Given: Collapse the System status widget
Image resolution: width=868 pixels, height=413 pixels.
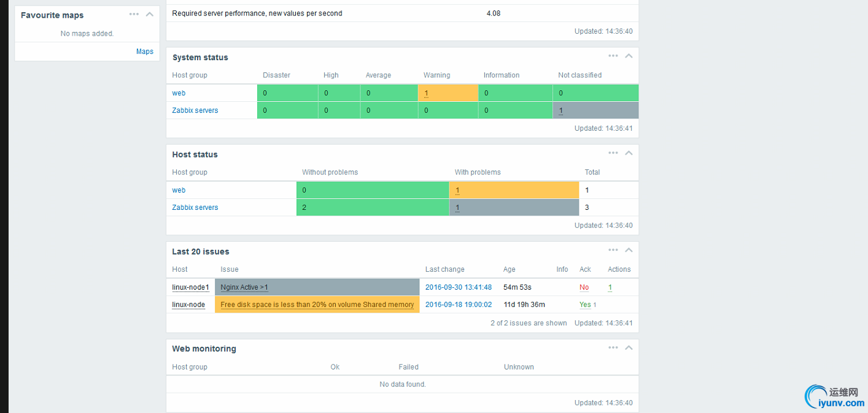Looking at the screenshot, I should pos(629,56).
